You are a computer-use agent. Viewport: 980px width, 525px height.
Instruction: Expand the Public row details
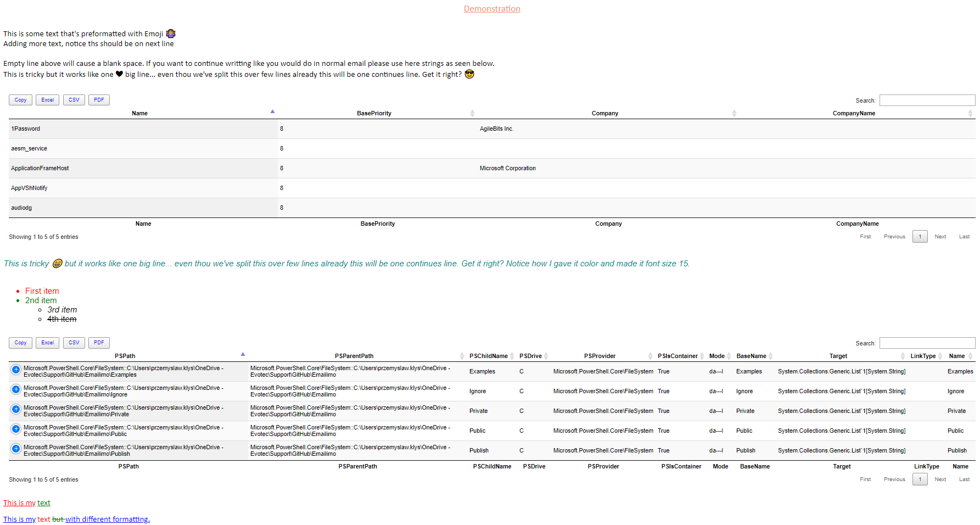pos(15,429)
